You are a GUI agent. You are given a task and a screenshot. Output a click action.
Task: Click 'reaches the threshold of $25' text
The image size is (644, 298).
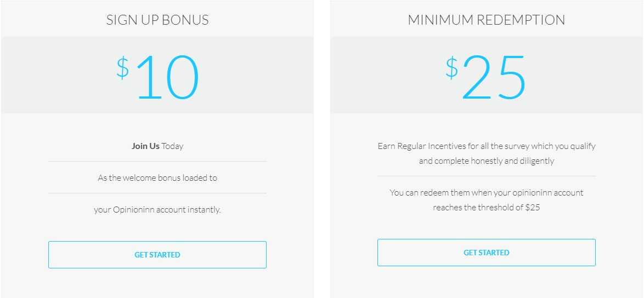[x=486, y=208]
